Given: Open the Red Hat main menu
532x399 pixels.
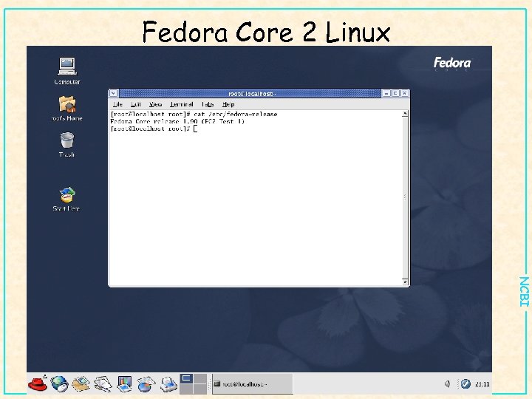Looking at the screenshot, I should click(38, 383).
